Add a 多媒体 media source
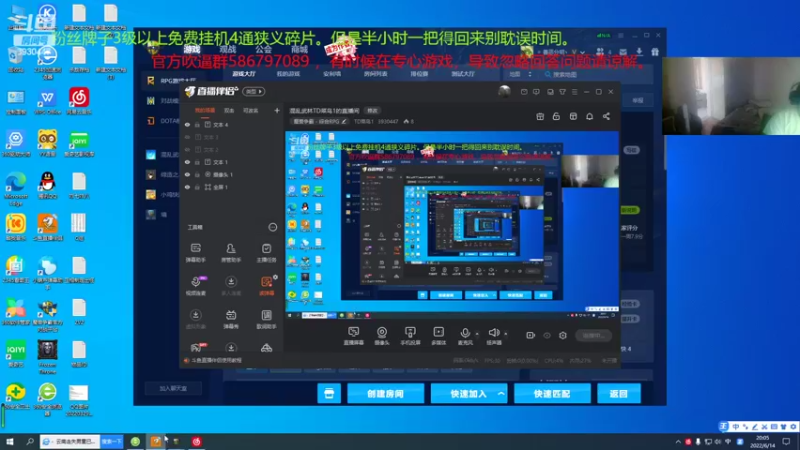Screen dimensions: 800x450 (x=438, y=336)
